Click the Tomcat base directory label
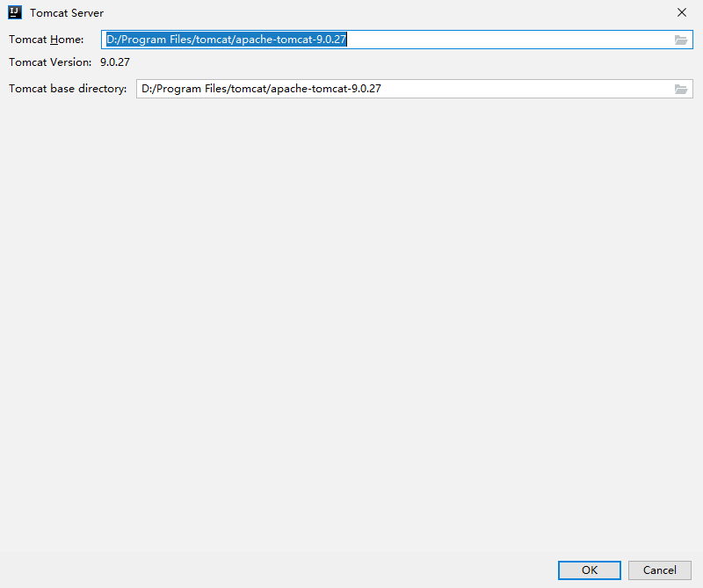 click(68, 89)
